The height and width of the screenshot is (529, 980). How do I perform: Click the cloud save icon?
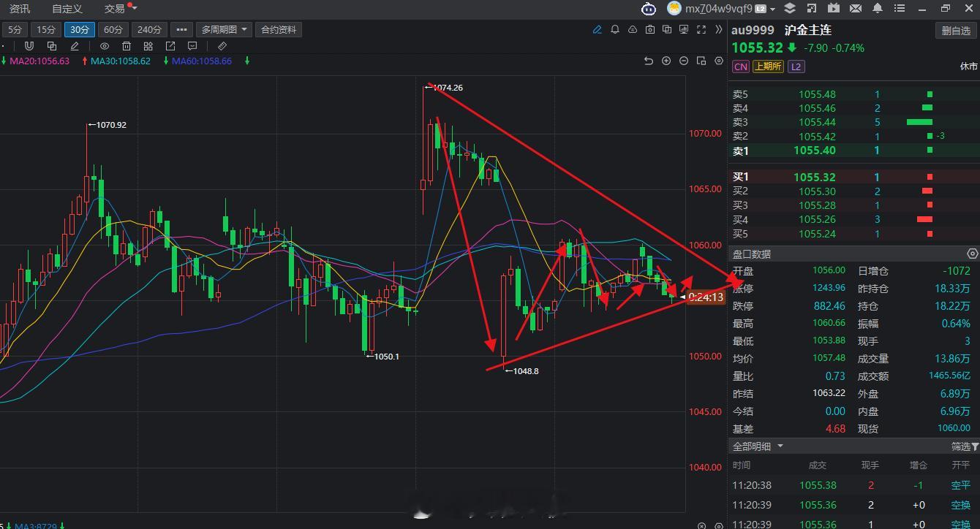[x=633, y=30]
